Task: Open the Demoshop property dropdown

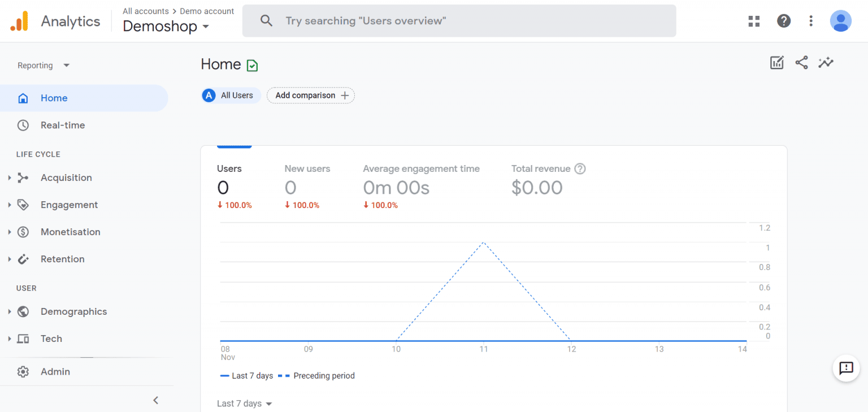Action: pyautogui.click(x=166, y=27)
